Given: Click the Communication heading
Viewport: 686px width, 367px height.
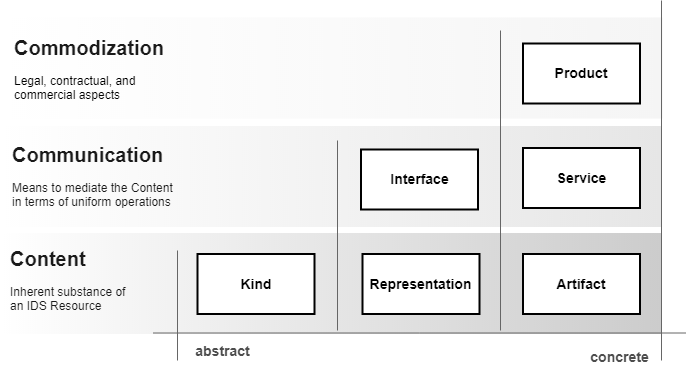Looking at the screenshot, I should (x=88, y=155).
